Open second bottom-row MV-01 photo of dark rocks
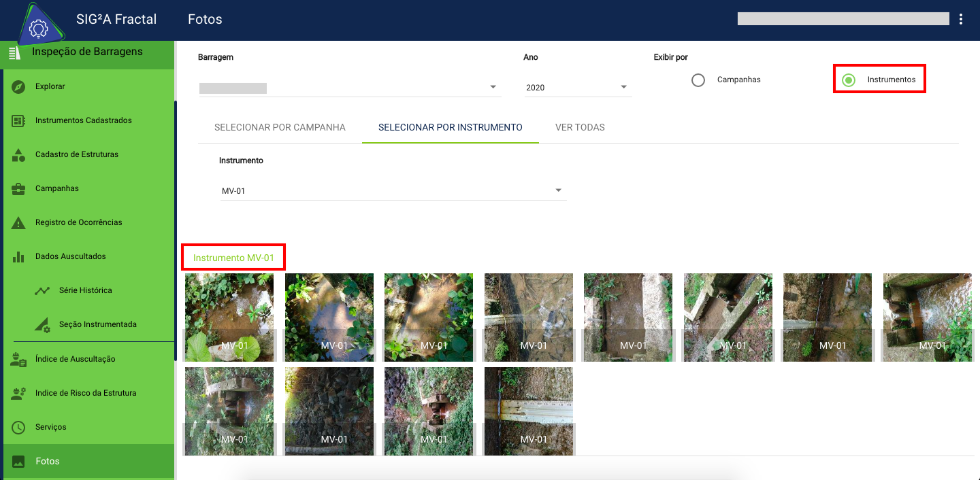Screen dimensions: 980x480 tap(329, 411)
